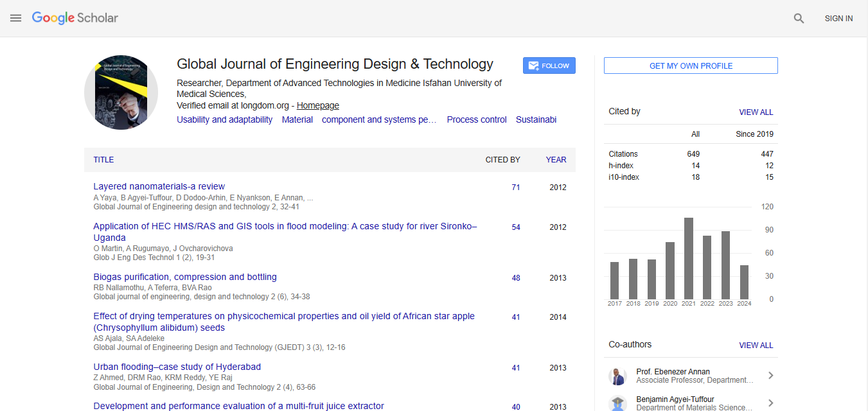Sort publications by Year column
Viewport: 868px width, 411px height.
(x=556, y=160)
